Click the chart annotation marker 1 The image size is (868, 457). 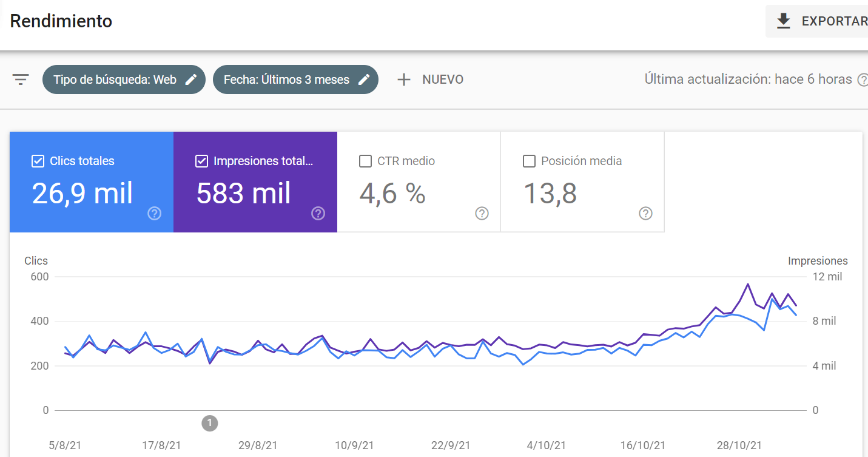coord(209,423)
